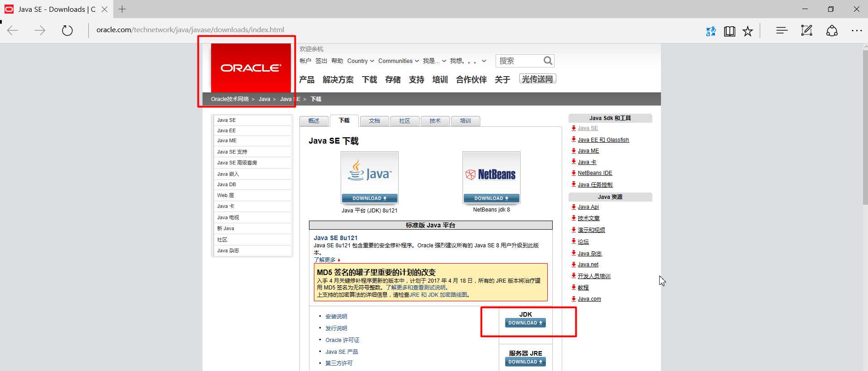
Task: Click the Java Api link
Action: (x=588, y=207)
